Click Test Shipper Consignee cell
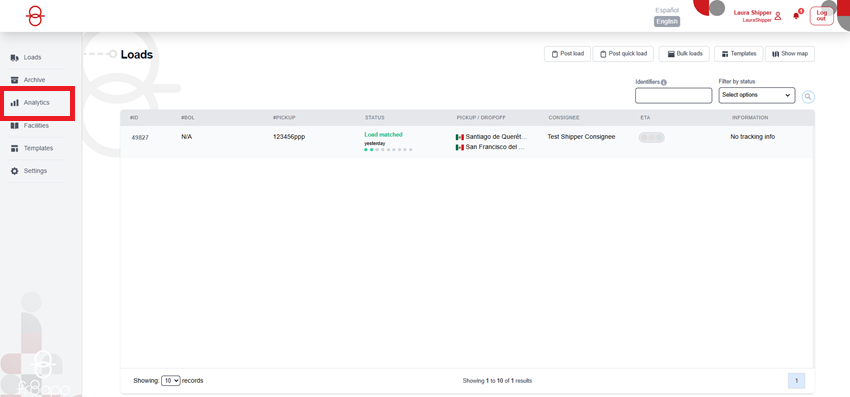 coord(581,137)
